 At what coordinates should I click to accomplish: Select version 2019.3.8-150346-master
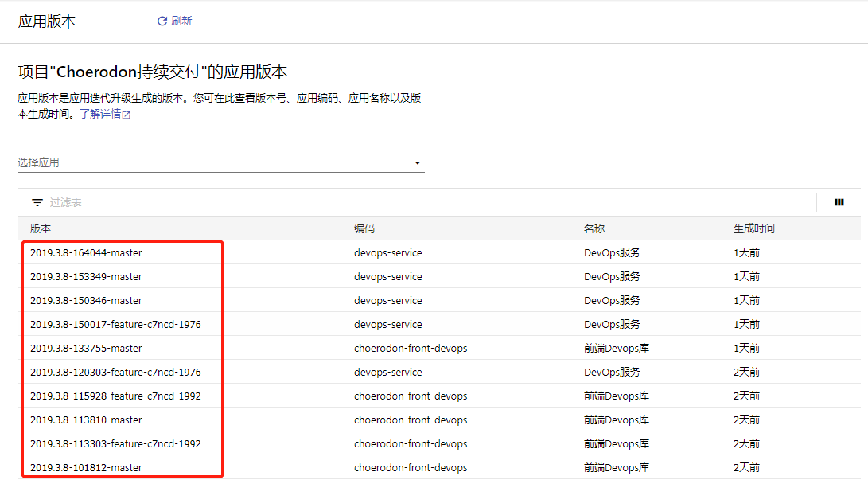point(86,300)
